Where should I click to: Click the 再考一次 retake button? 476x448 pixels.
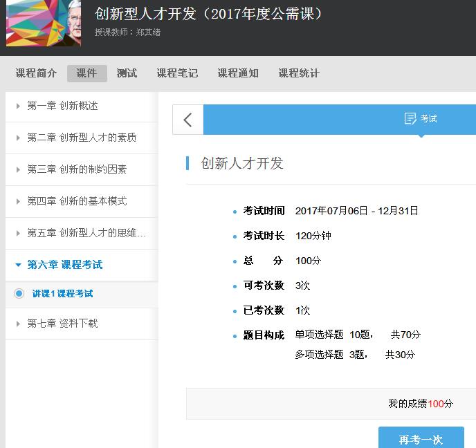(x=421, y=439)
